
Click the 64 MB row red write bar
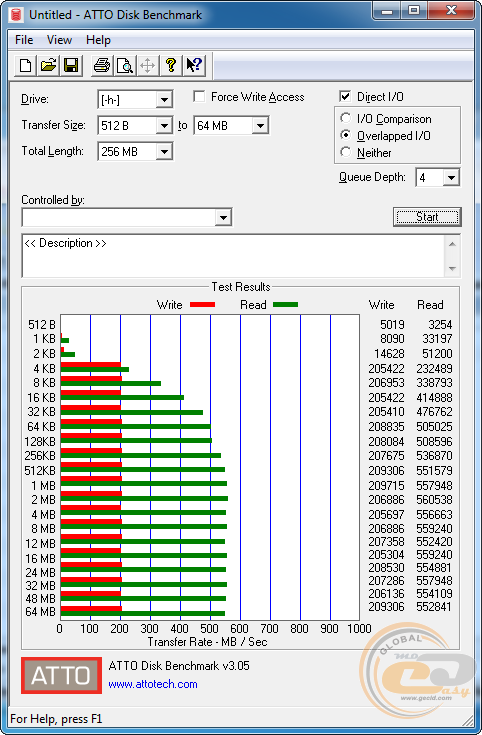pos(91,609)
